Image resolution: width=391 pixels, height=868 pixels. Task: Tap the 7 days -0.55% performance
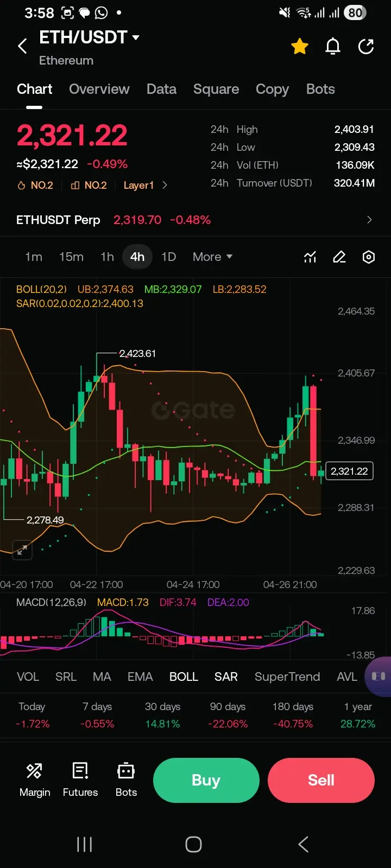(x=97, y=715)
